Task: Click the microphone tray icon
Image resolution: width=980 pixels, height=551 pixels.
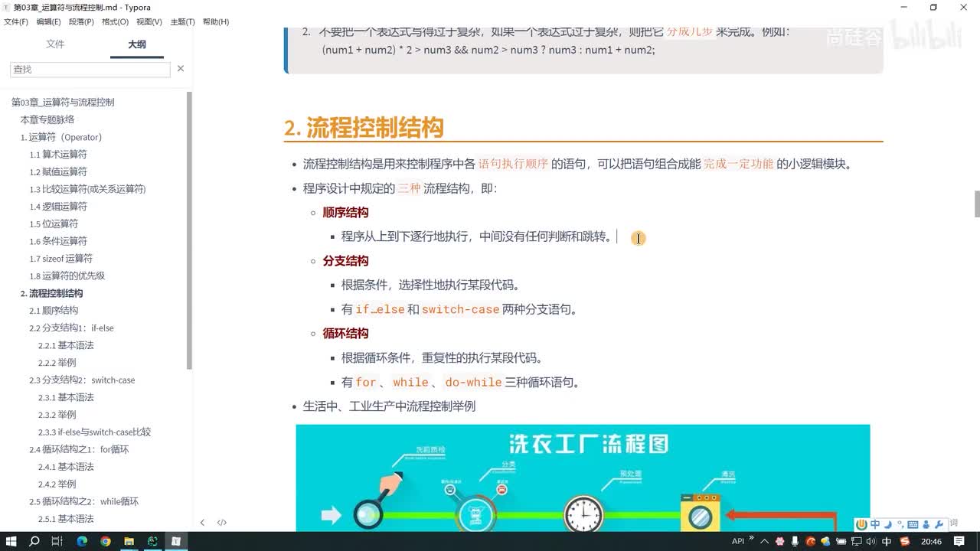Action: pos(795,541)
